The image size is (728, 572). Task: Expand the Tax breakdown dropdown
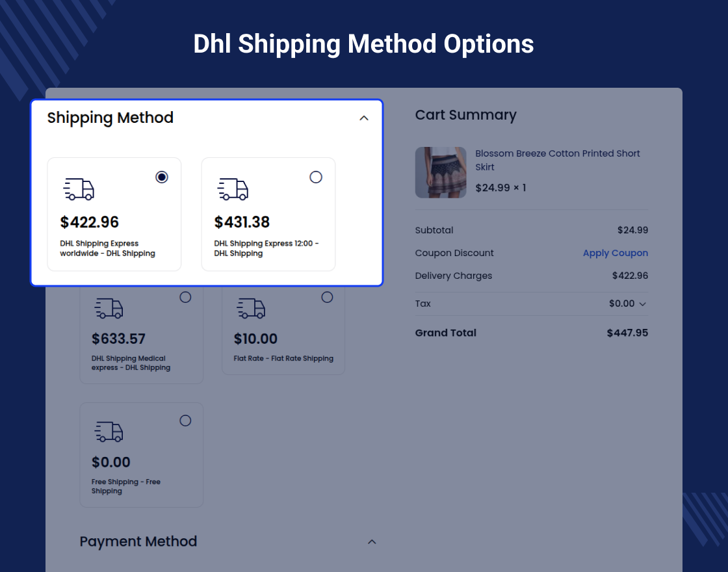642,304
